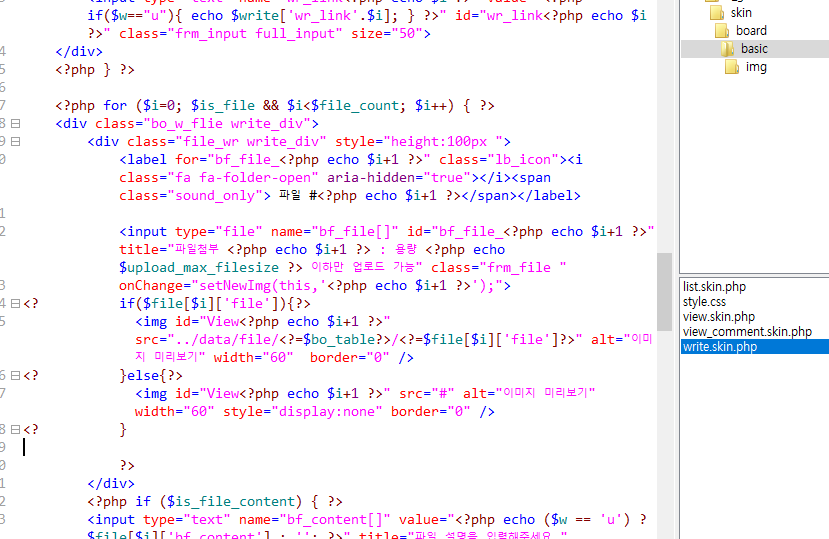Open list.skin.php from the file list
Screen dimensions: 829x539
[x=714, y=287]
